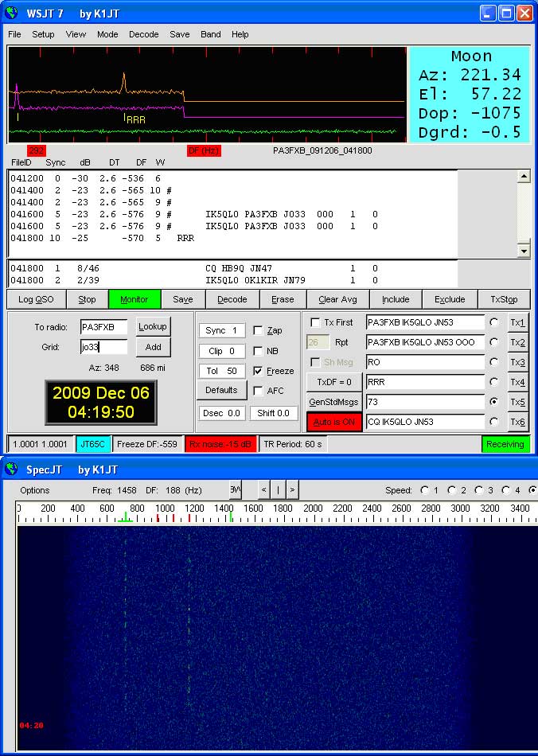The height and width of the screenshot is (756, 538).
Task: Toggle the green Monitor button
Action: [x=134, y=299]
